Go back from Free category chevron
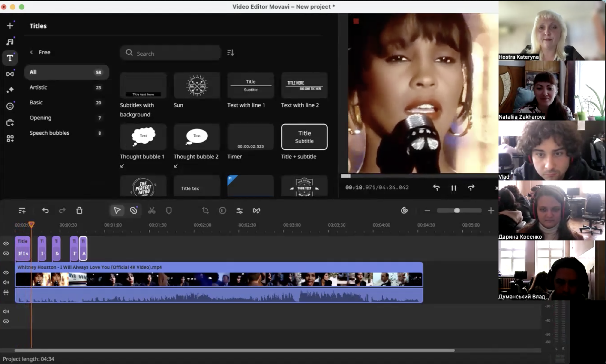 pos(31,52)
